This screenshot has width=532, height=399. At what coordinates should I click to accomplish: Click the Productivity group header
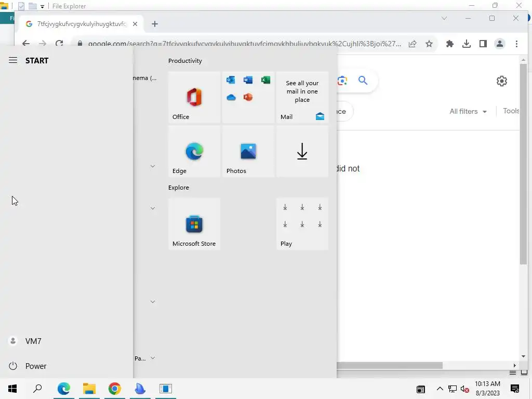185,61
